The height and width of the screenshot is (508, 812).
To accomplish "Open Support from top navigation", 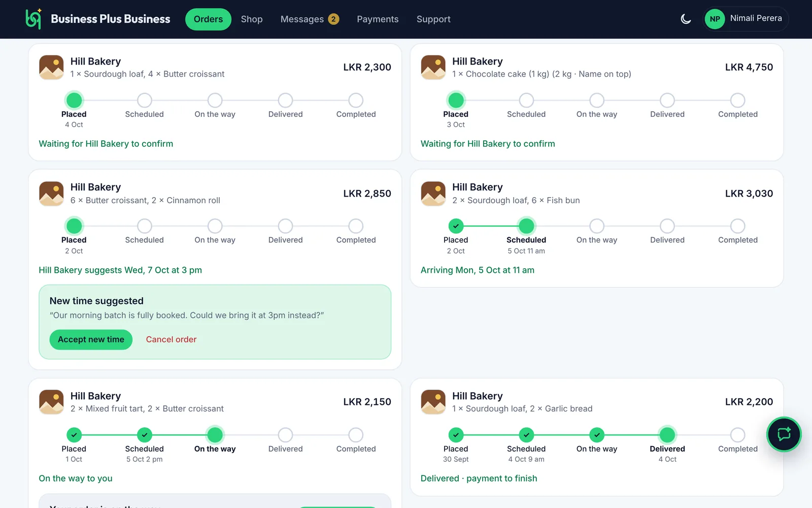I will point(433,19).
